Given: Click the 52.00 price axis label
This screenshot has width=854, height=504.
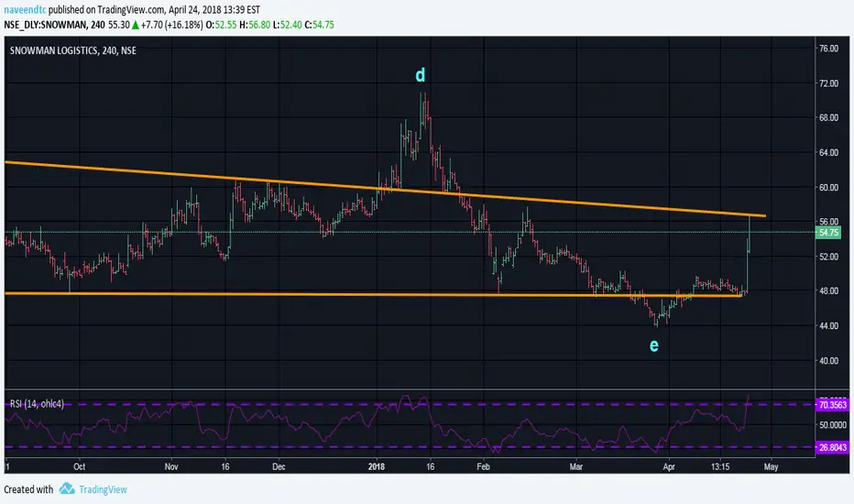Looking at the screenshot, I should click(x=828, y=257).
